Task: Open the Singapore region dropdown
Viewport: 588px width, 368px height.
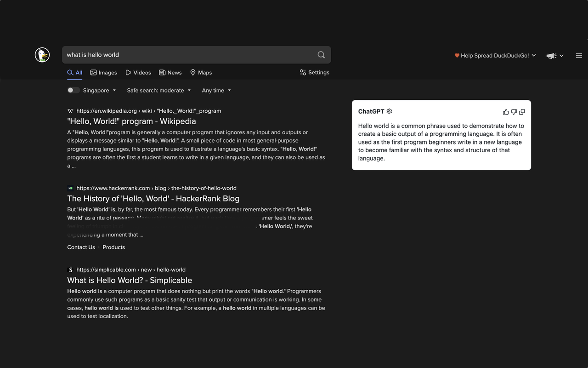Action: point(100,91)
